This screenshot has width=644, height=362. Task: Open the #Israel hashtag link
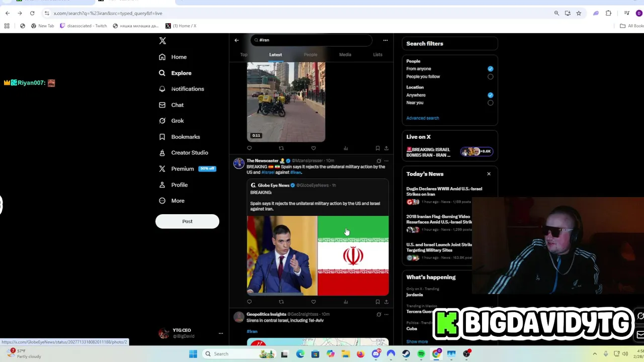pyautogui.click(x=268, y=172)
